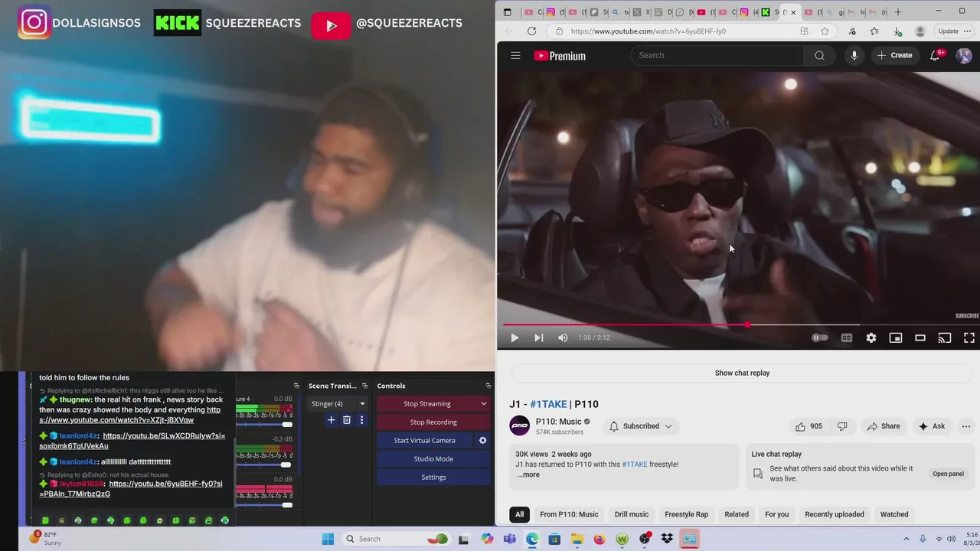Open YouTube notifications bell

pyautogui.click(x=935, y=55)
